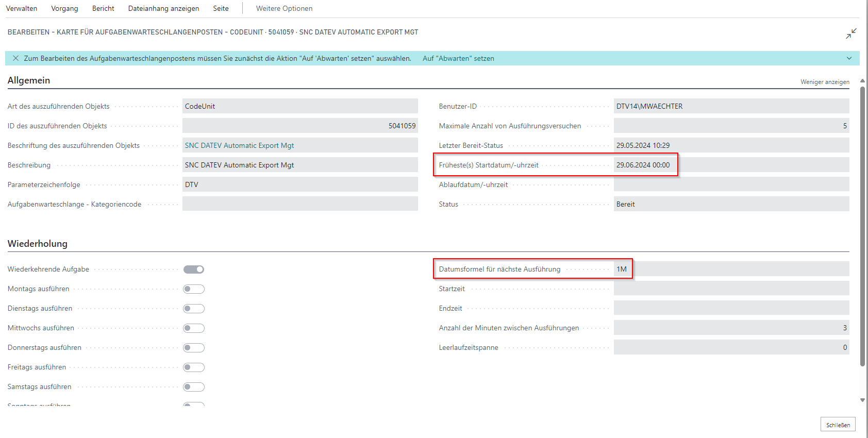Enable Freitags ausführen toggle
Viewport: 868px width, 438px height.
[x=194, y=367]
